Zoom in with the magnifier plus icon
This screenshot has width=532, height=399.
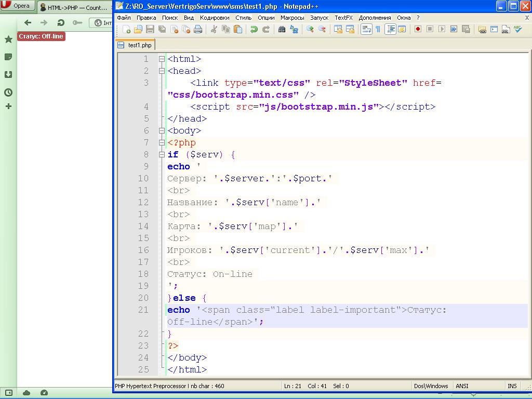point(310,30)
